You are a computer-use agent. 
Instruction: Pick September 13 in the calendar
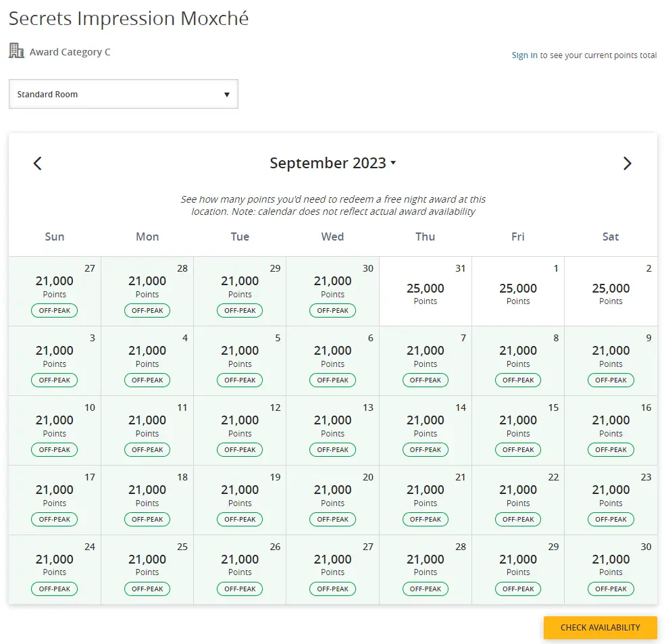[332, 430]
